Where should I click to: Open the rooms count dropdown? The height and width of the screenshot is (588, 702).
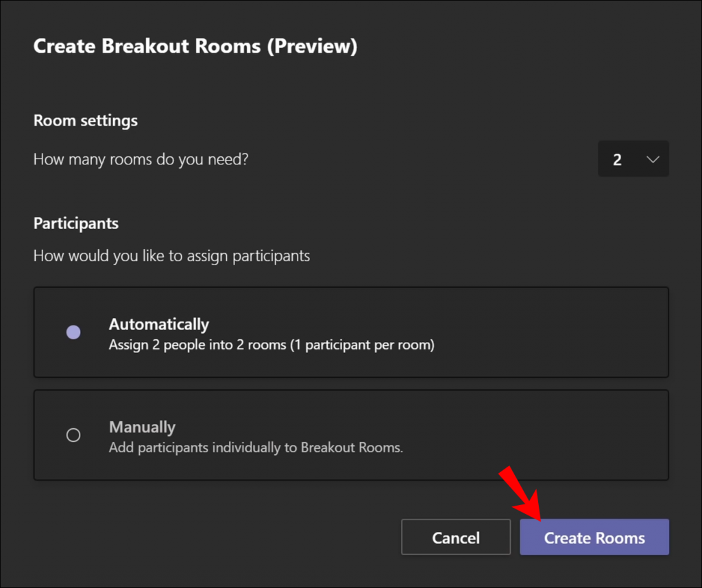point(633,159)
